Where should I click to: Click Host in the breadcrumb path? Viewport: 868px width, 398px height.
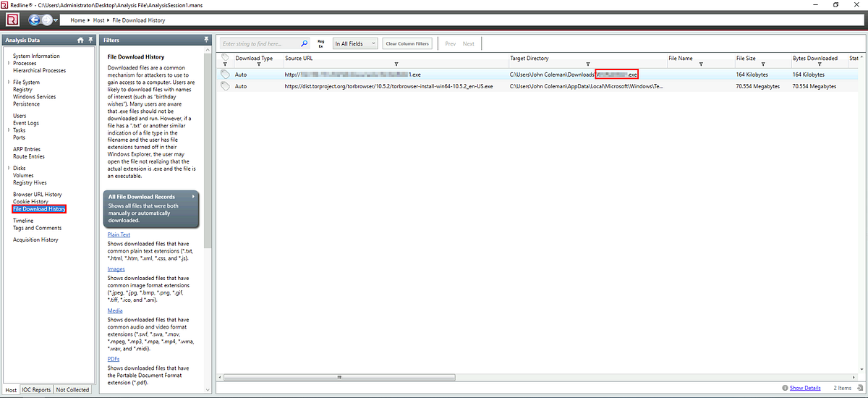99,20
